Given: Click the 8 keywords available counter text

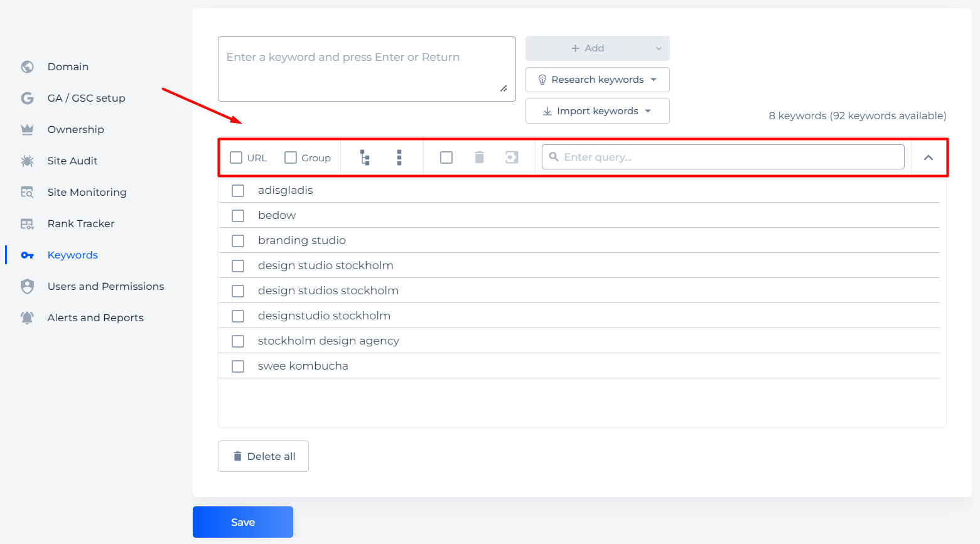Looking at the screenshot, I should [x=858, y=115].
